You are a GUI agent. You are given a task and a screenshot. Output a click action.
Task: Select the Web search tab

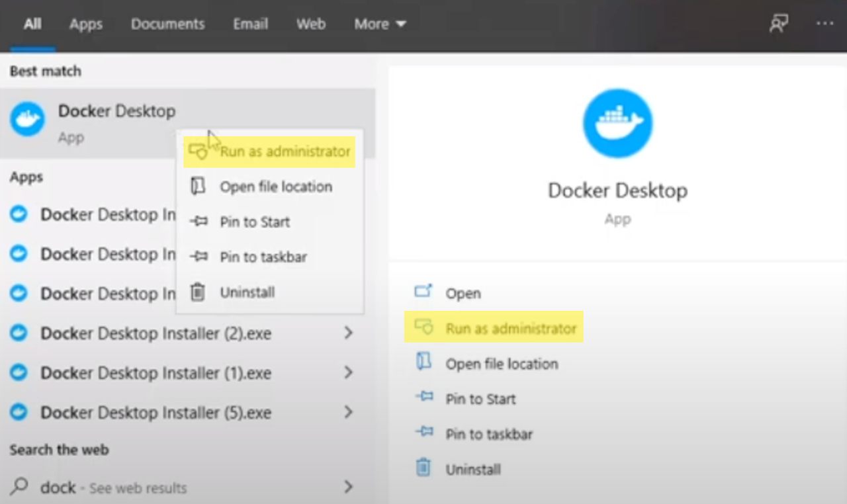click(310, 24)
